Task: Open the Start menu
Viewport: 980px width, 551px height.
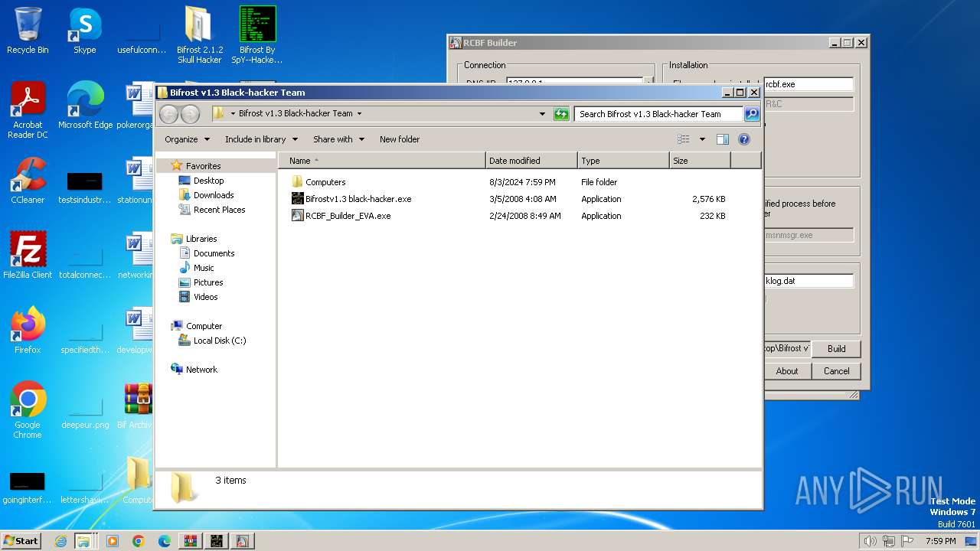Action: click(x=21, y=541)
